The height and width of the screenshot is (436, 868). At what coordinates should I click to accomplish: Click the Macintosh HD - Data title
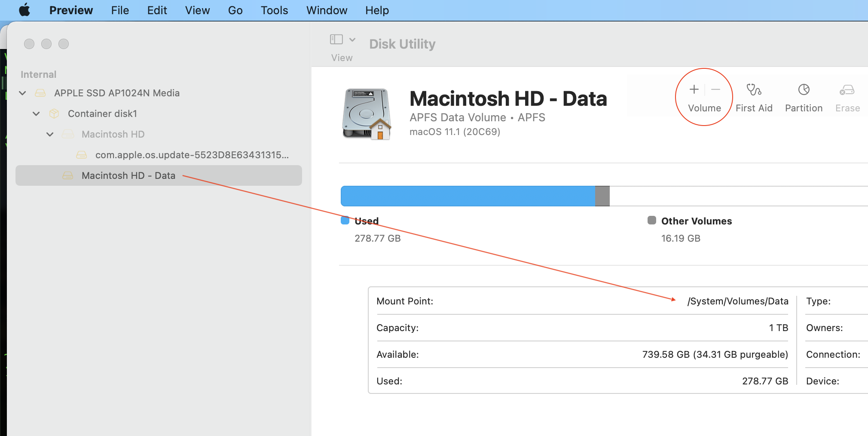[508, 98]
